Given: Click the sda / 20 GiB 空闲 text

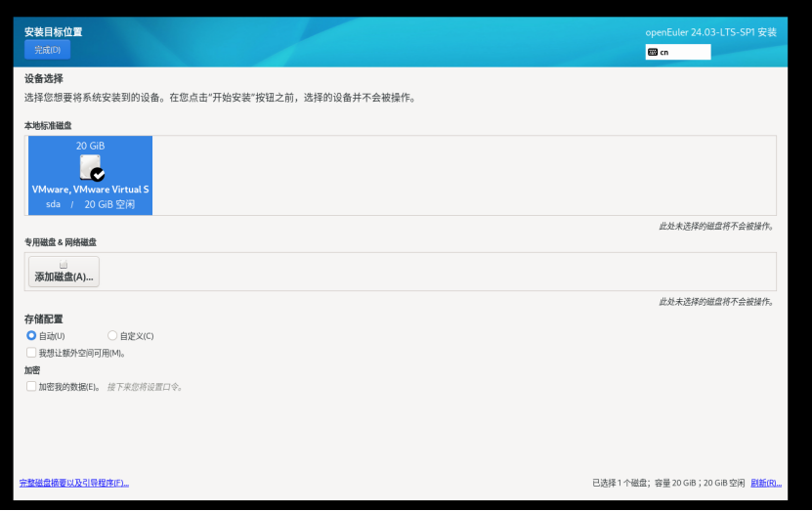Looking at the screenshot, I should [x=90, y=204].
